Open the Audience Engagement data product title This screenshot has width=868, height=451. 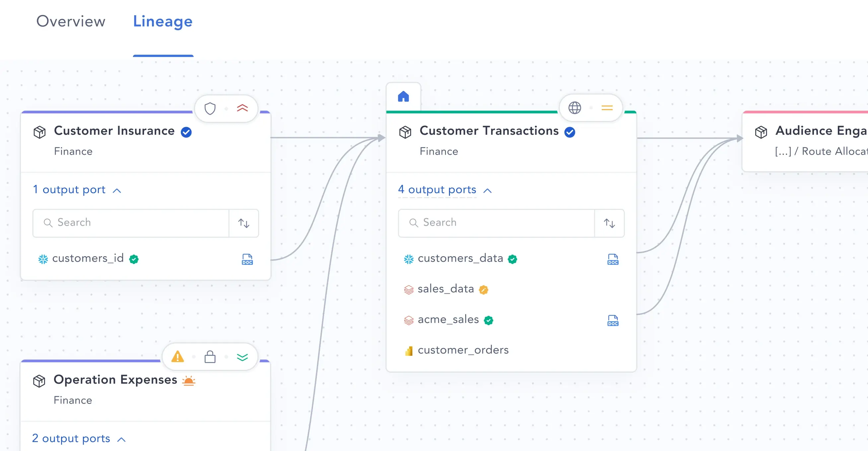click(x=822, y=131)
